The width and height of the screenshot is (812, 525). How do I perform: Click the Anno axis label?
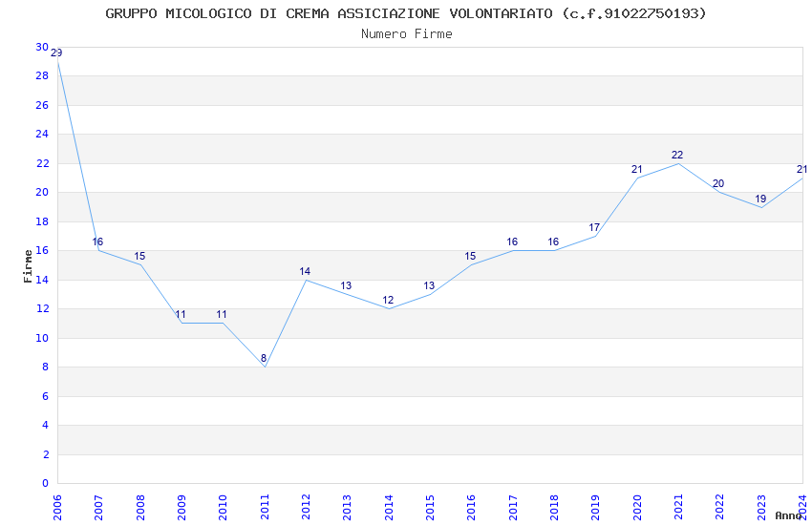(x=788, y=515)
